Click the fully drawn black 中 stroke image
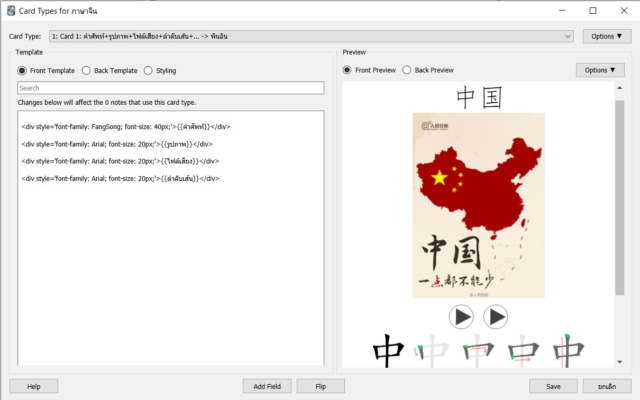The width and height of the screenshot is (640, 400). [388, 351]
